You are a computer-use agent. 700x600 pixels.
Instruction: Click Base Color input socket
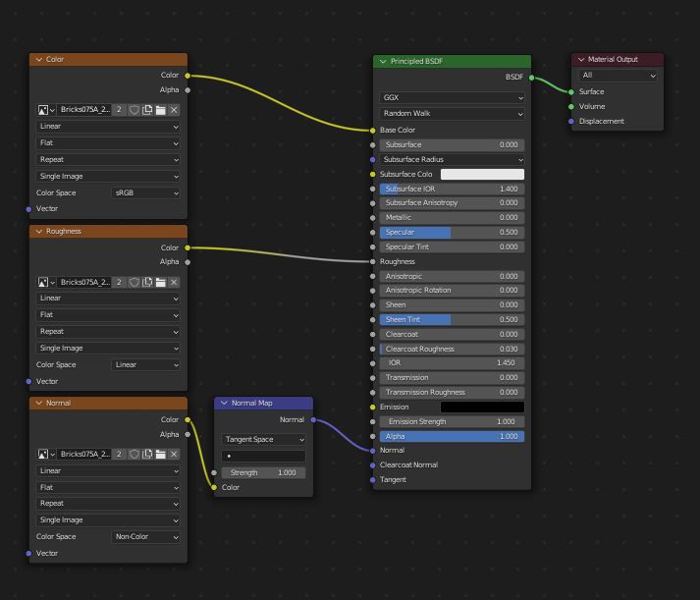373,131
